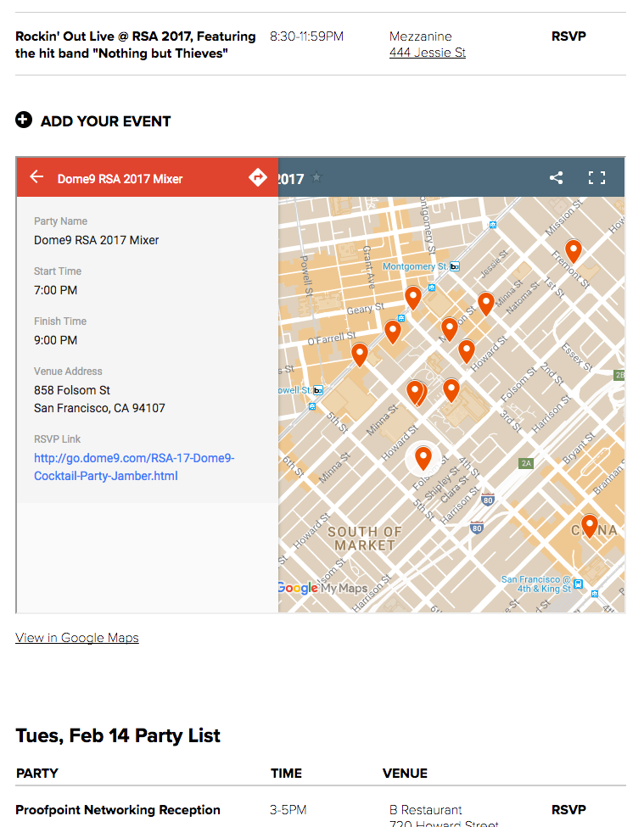
Task: Click the Rockin' Out Live @ RSA 2017 title
Action: (x=135, y=45)
